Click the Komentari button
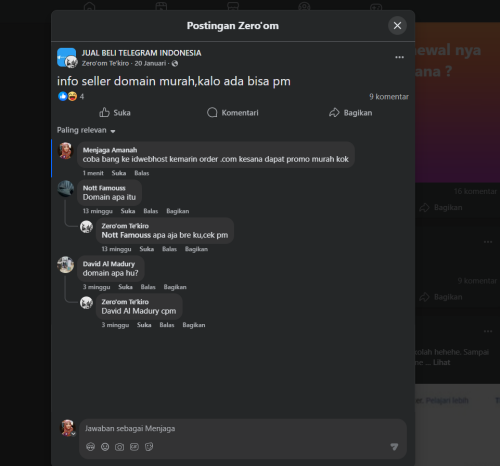 point(232,113)
